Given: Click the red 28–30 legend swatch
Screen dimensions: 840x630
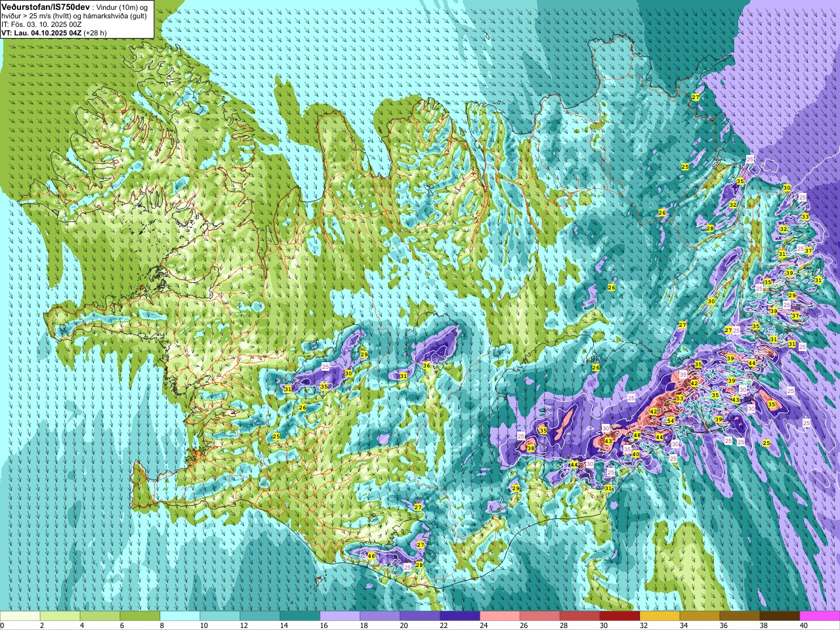Looking at the screenshot, I should click(581, 616).
